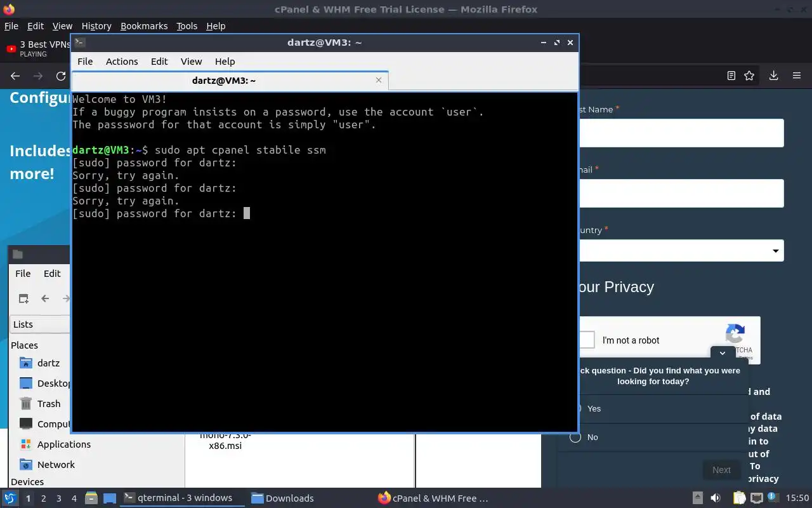Open the Lists dropdown in file manager
This screenshot has height=508, width=812.
click(41, 324)
